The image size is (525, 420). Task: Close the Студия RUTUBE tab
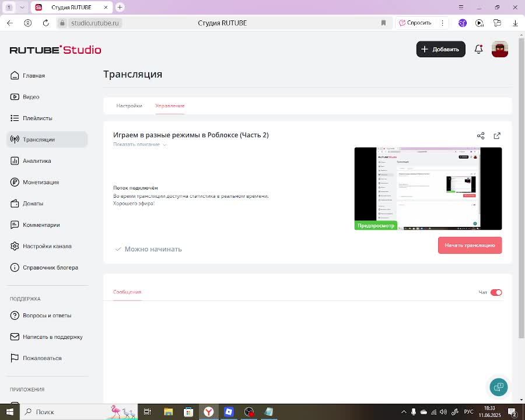pyautogui.click(x=106, y=8)
